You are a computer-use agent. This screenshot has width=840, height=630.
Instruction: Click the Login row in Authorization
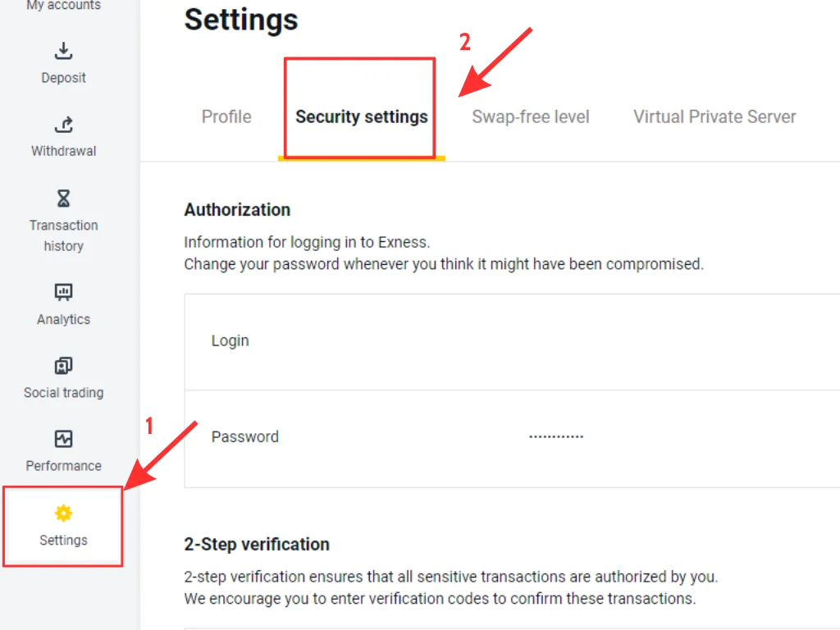[231, 341]
